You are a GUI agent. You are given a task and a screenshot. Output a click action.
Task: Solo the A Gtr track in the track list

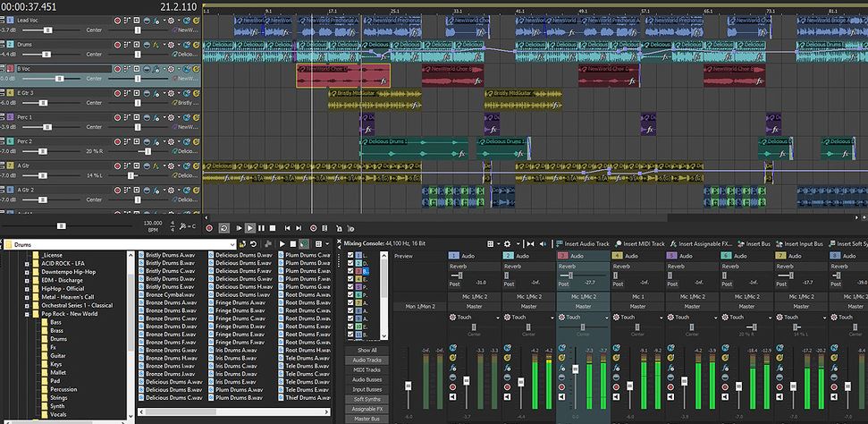tap(196, 165)
